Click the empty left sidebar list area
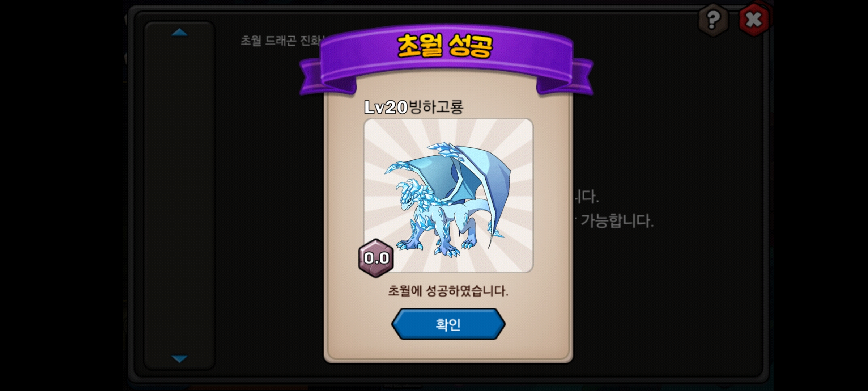868x391 pixels. coord(179,195)
